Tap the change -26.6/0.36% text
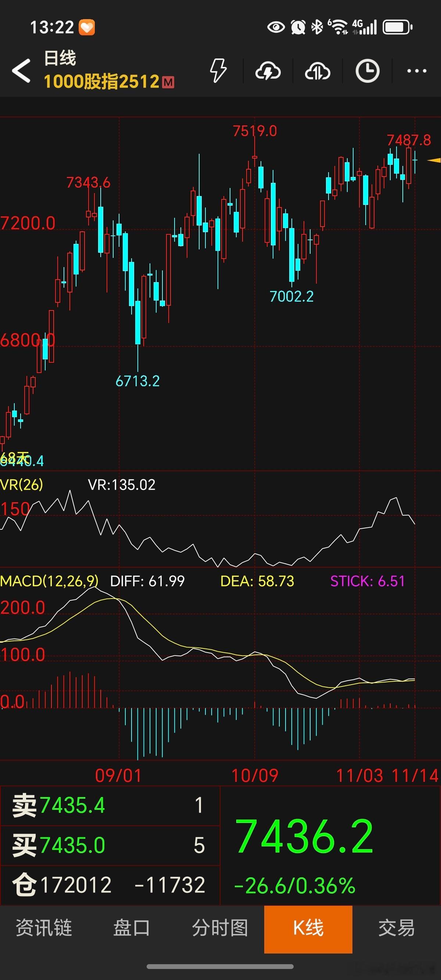 tap(295, 886)
